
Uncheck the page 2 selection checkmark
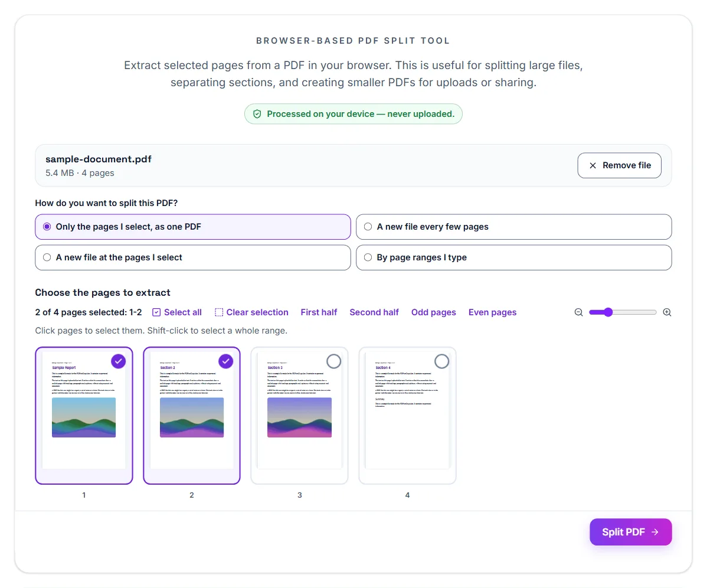tap(226, 361)
